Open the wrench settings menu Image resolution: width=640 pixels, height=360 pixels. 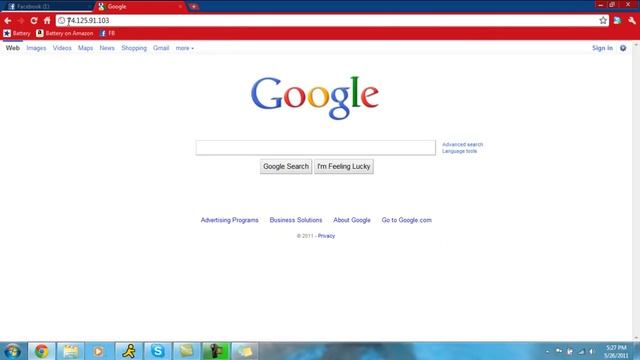pos(632,20)
